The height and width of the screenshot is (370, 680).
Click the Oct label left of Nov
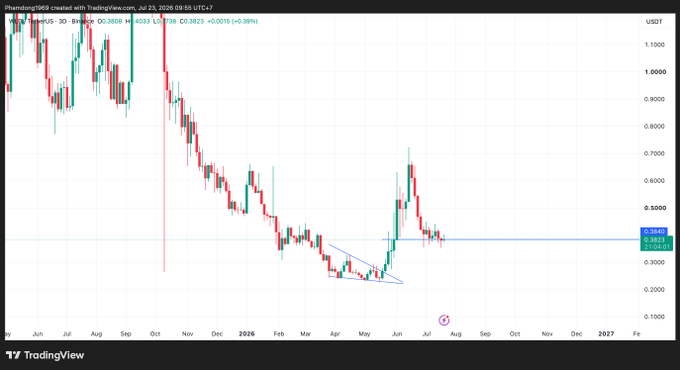(x=155, y=334)
